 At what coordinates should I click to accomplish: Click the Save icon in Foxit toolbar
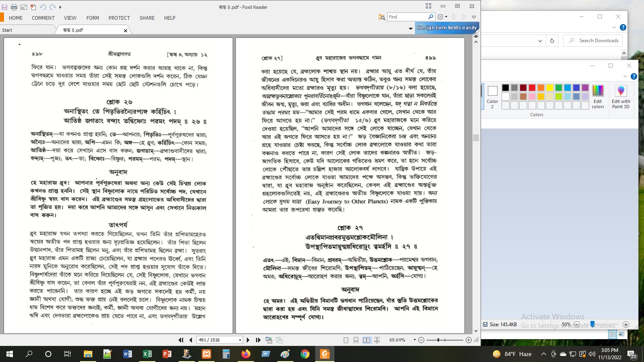[4, 7]
